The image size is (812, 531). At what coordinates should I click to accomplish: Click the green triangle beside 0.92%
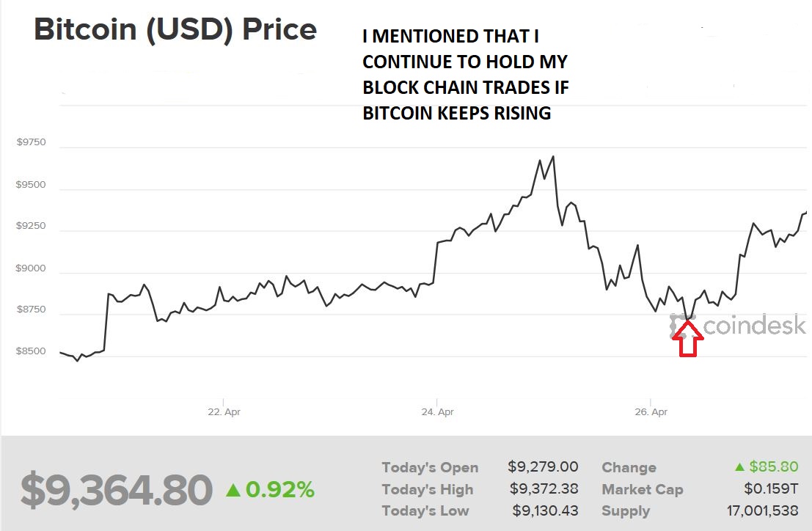click(233, 489)
